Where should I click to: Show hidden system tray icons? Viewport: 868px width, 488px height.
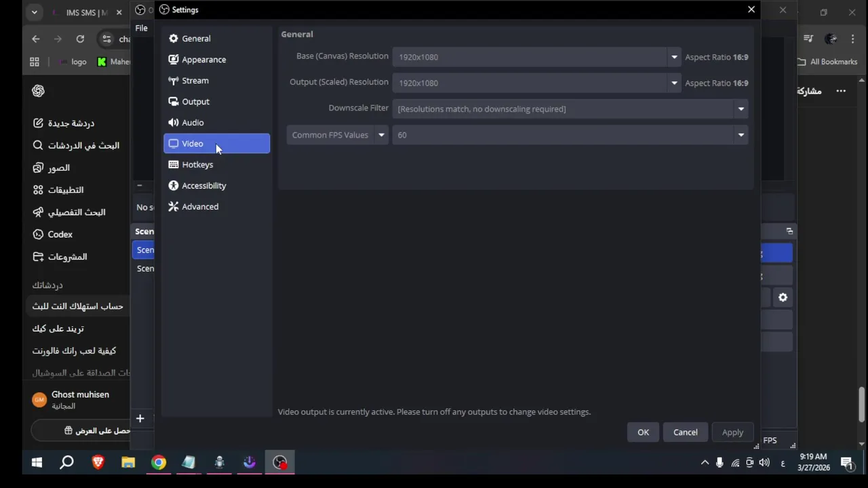pyautogui.click(x=705, y=462)
